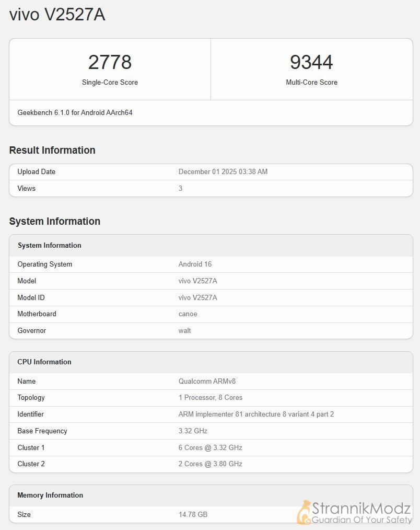This screenshot has width=420, height=530.
Task: Select the 2778 single-core score number
Action: pyautogui.click(x=110, y=62)
